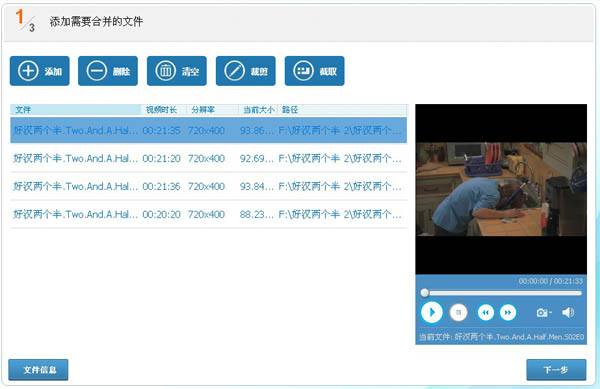This screenshot has width=600, height=389.
Task: Select file row with duration 00:21:20
Action: click(209, 158)
